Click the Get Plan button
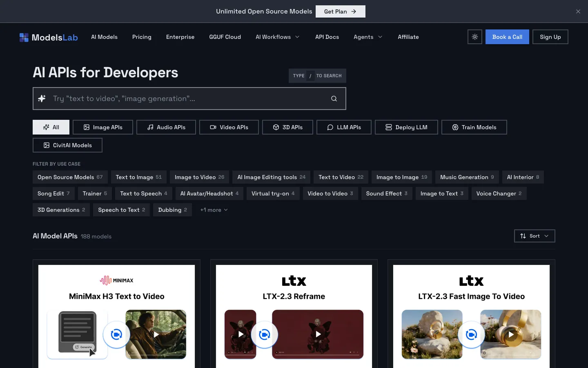This screenshot has height=368, width=588. coord(340,11)
